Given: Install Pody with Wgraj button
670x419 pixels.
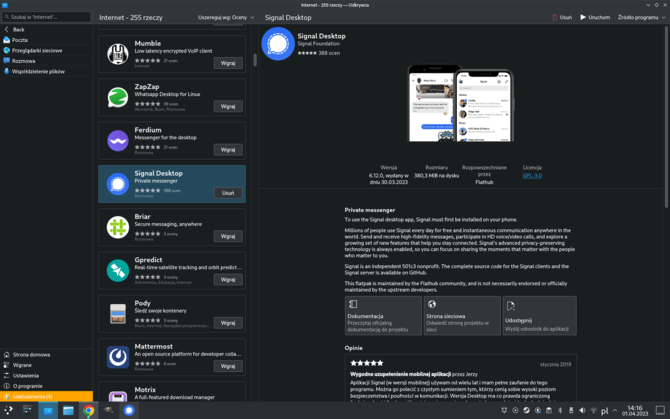Looking at the screenshot, I should pos(228,323).
